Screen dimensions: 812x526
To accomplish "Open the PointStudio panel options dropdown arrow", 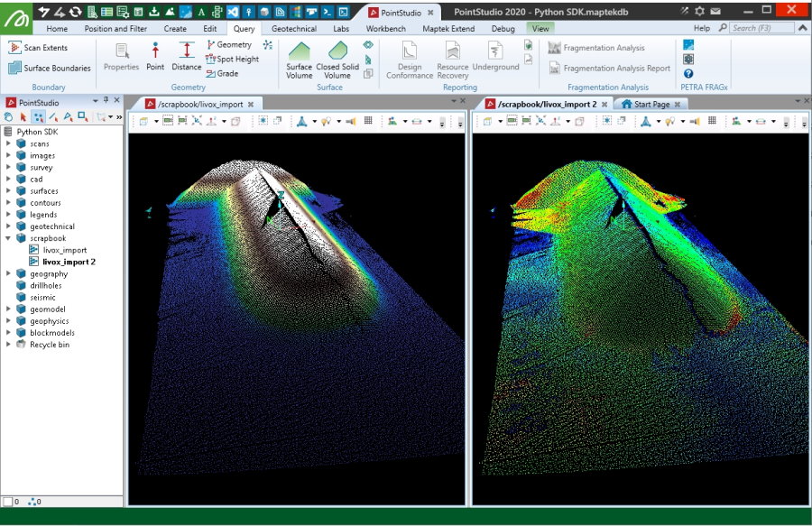I will (96, 100).
